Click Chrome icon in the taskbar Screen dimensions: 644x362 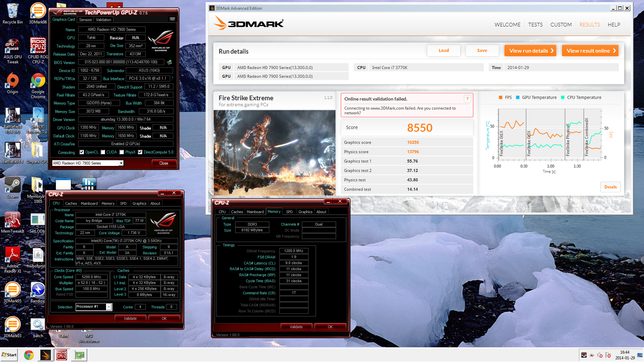click(29, 355)
